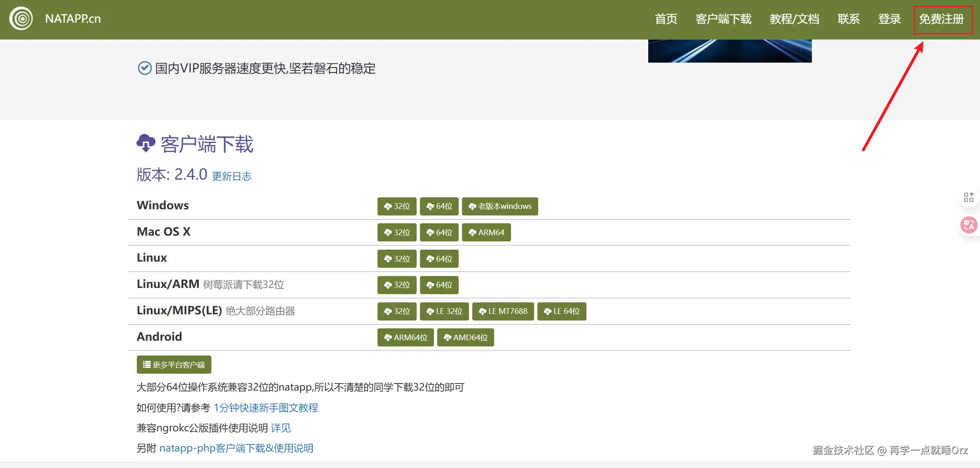The image size is (980, 468).
Task: Click the check circle icon before 国内VIP
Action: click(x=145, y=68)
